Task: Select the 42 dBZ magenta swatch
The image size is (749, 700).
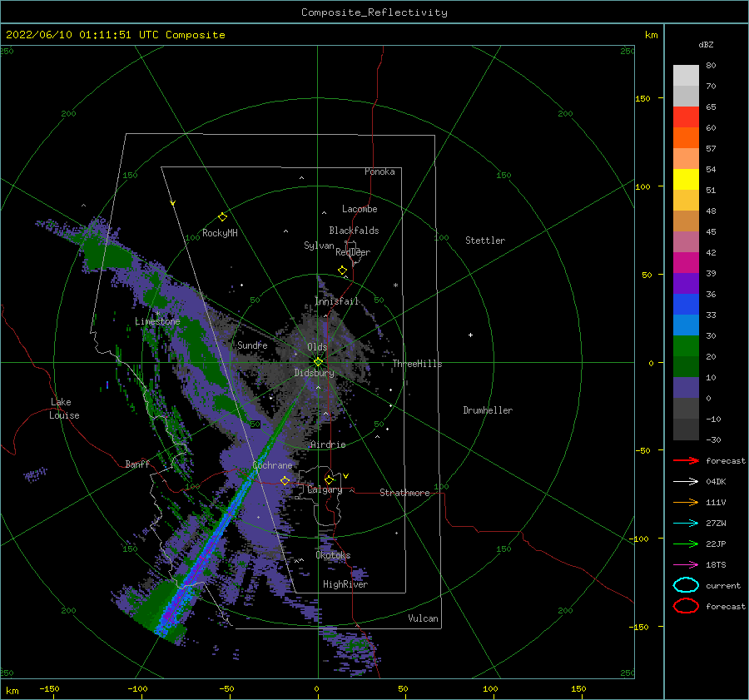Action: (686, 262)
